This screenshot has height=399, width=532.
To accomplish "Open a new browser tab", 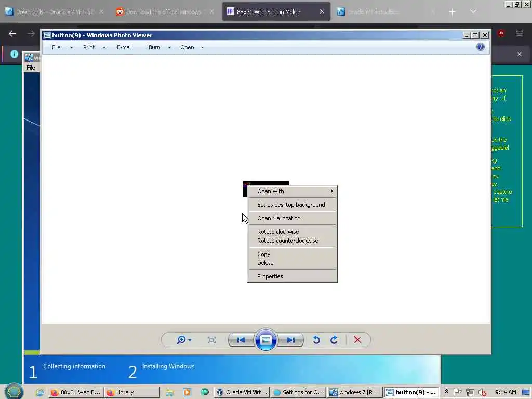I will pos(452,12).
